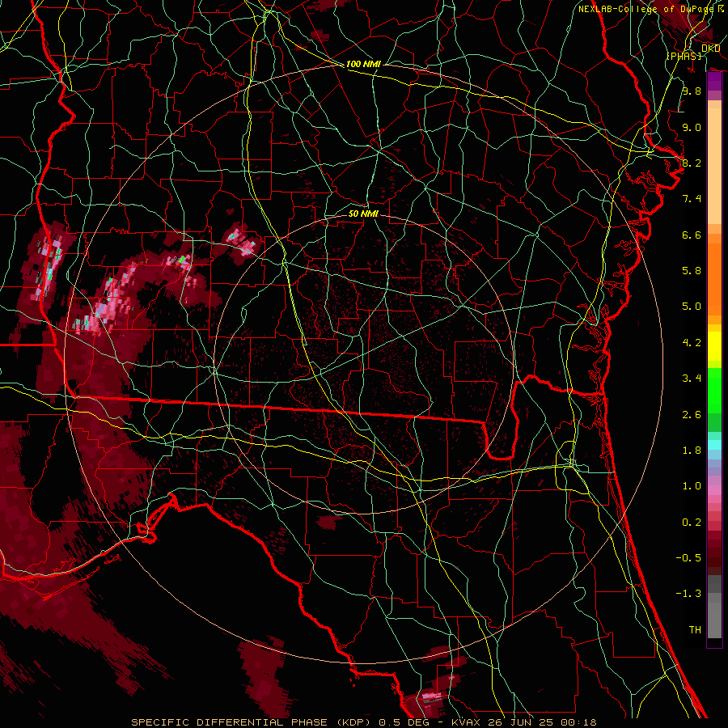Viewport: 728px width, 728px height.
Task: Pick the peach band of the color scale
Action: click(714, 165)
